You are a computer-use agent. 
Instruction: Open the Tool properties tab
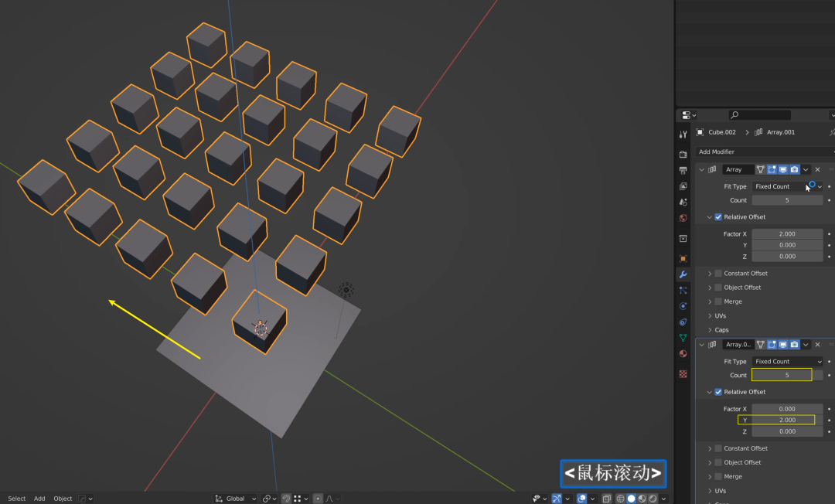pos(683,134)
